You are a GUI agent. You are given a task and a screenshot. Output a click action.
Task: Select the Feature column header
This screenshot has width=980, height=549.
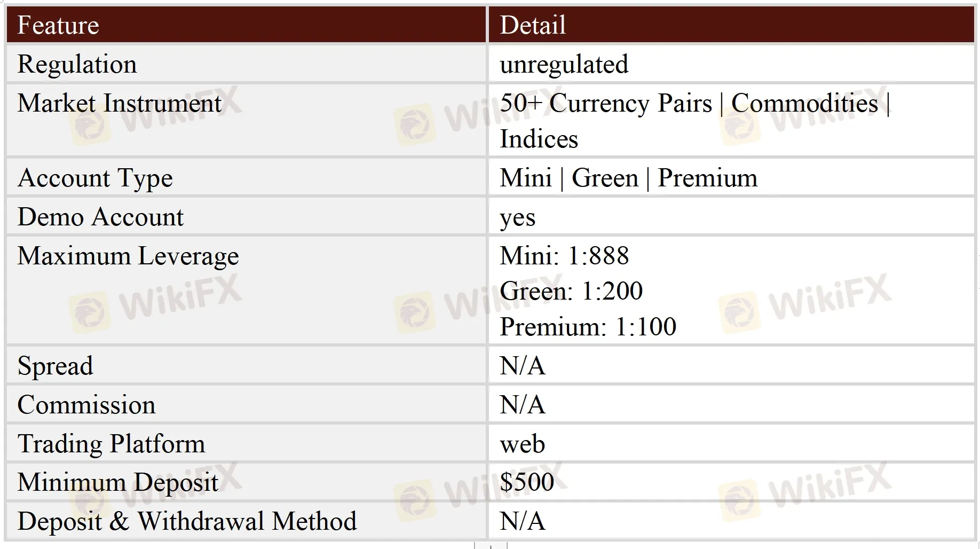point(58,25)
